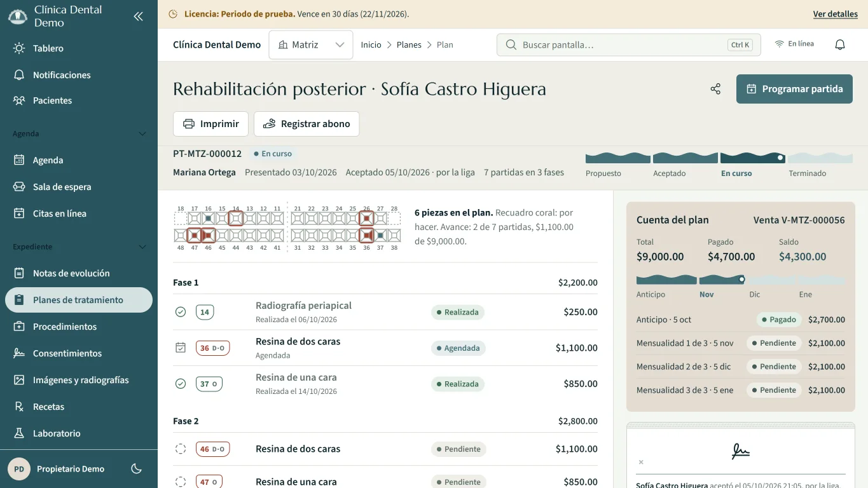Image resolution: width=868 pixels, height=488 pixels.
Task: Click the Agendada status badge
Action: click(458, 348)
